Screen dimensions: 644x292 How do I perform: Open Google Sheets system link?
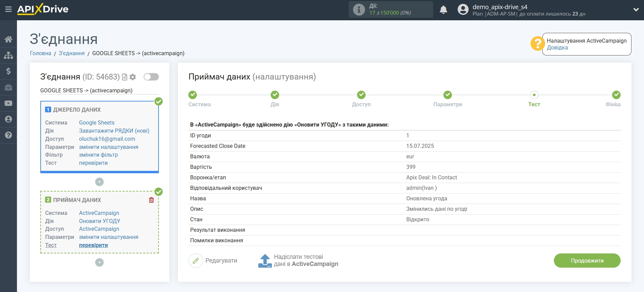(x=97, y=123)
